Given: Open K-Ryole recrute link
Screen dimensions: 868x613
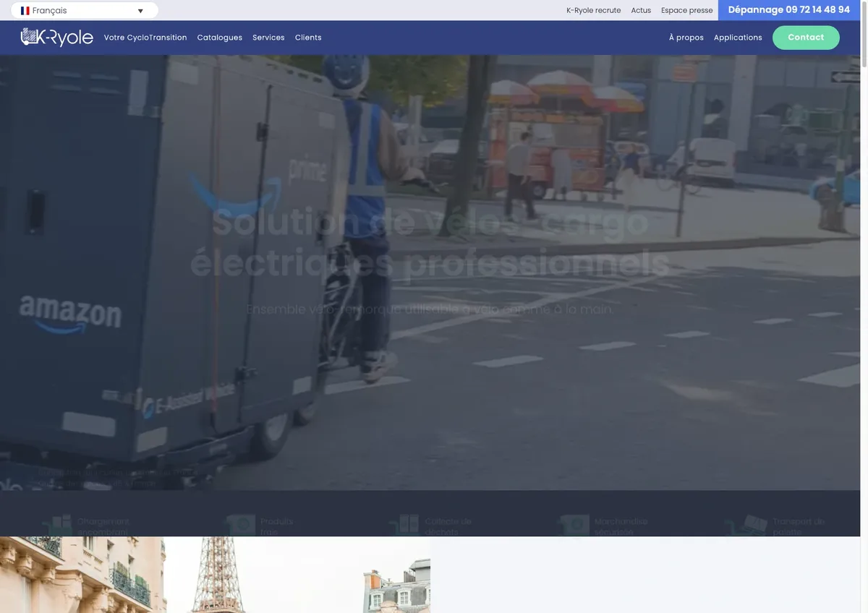Looking at the screenshot, I should (594, 11).
